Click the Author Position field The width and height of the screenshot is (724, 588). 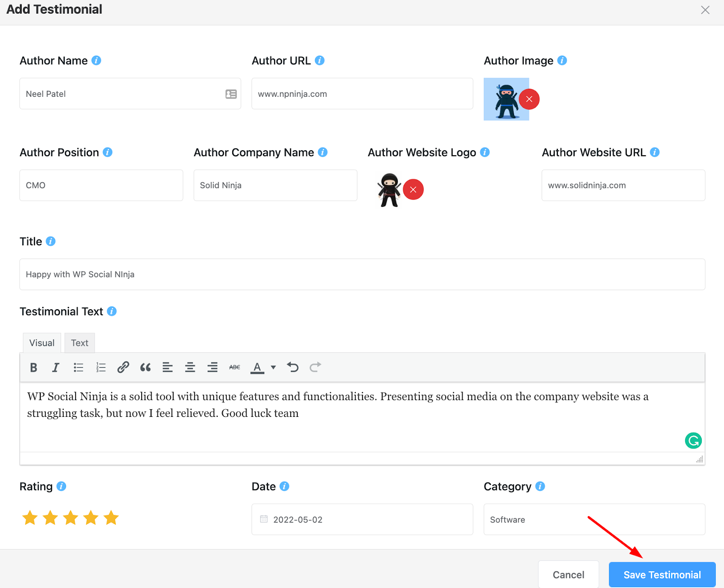click(x=101, y=185)
